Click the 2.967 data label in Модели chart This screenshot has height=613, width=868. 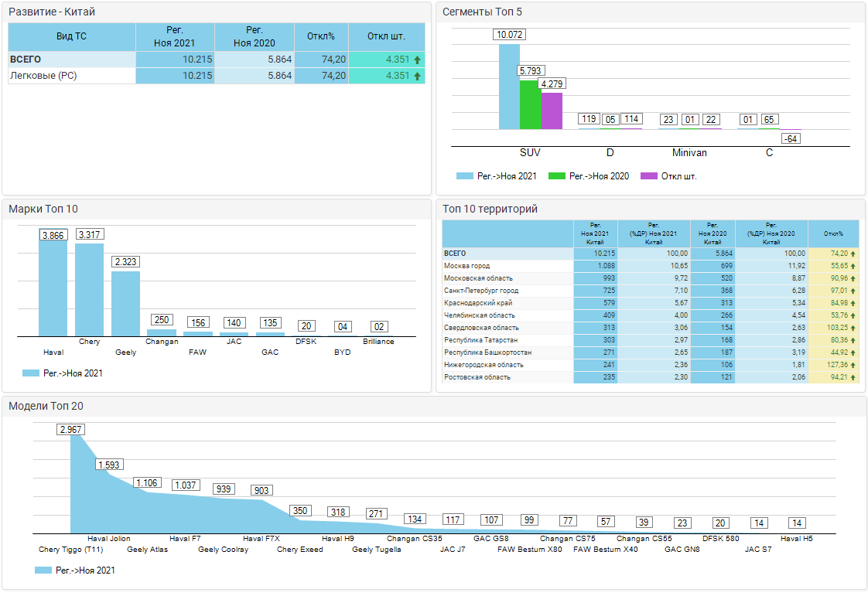(70, 430)
